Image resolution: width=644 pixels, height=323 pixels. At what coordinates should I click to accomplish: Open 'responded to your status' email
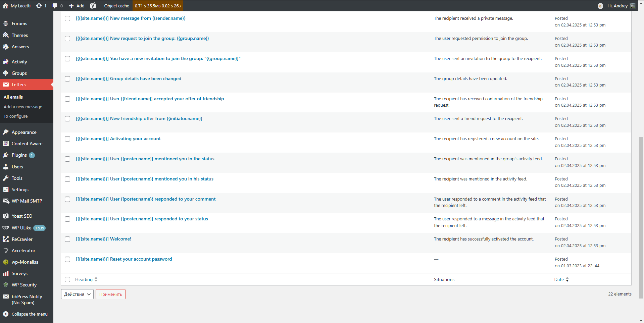tap(142, 219)
